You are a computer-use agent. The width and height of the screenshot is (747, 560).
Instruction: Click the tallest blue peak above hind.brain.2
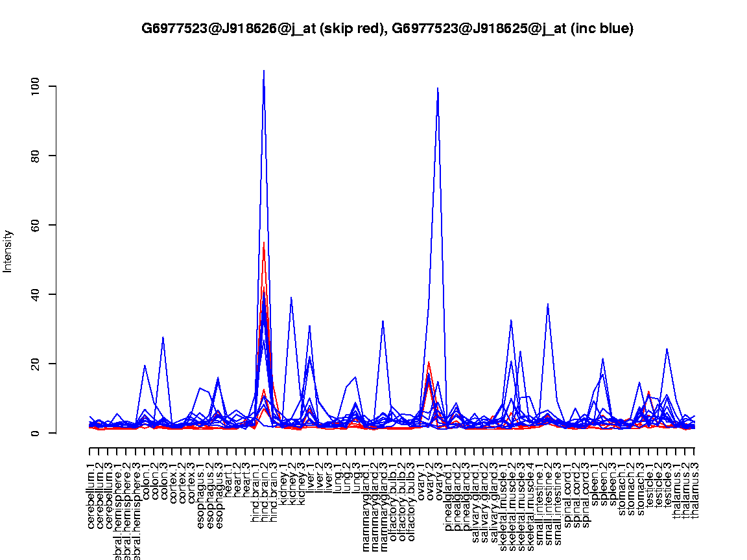(x=263, y=71)
